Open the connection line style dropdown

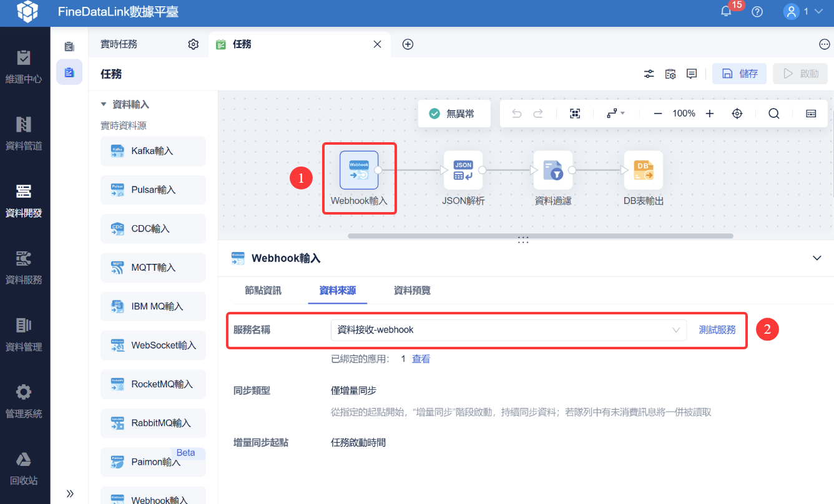pyautogui.click(x=616, y=114)
